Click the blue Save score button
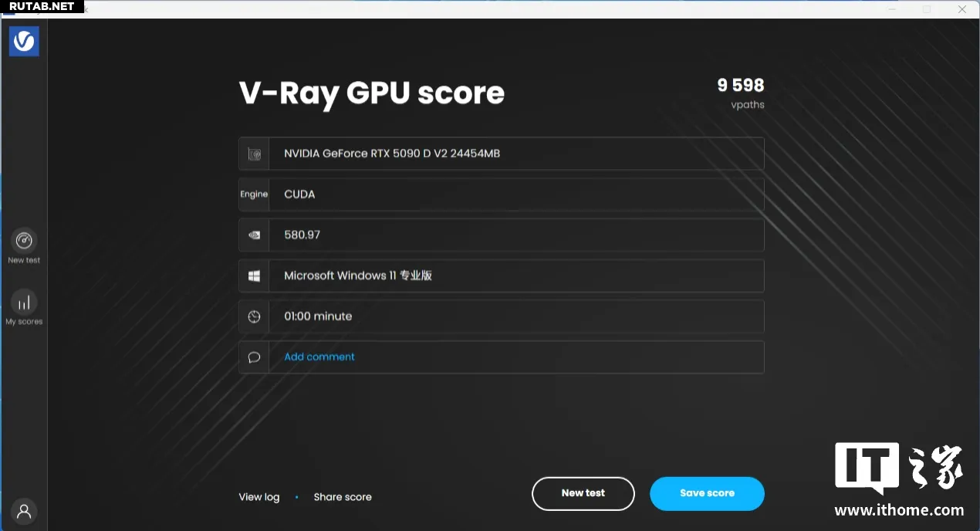The width and height of the screenshot is (980, 531). (707, 493)
